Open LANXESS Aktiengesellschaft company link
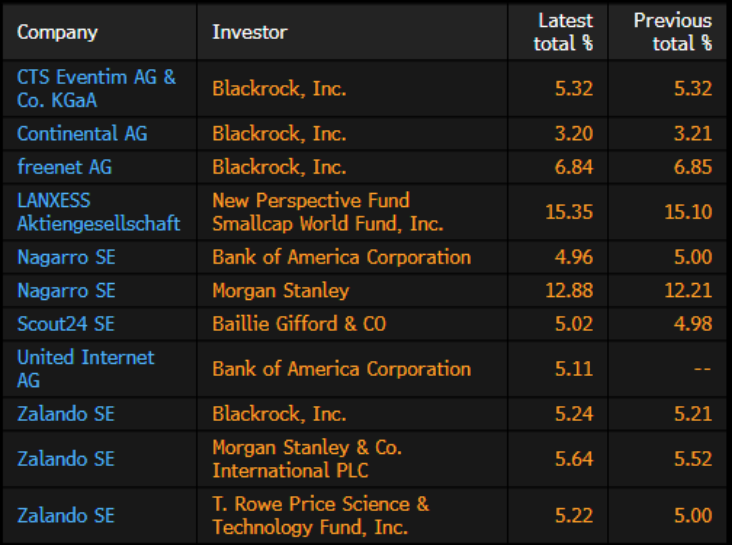This screenshot has height=545, width=732. click(x=98, y=212)
